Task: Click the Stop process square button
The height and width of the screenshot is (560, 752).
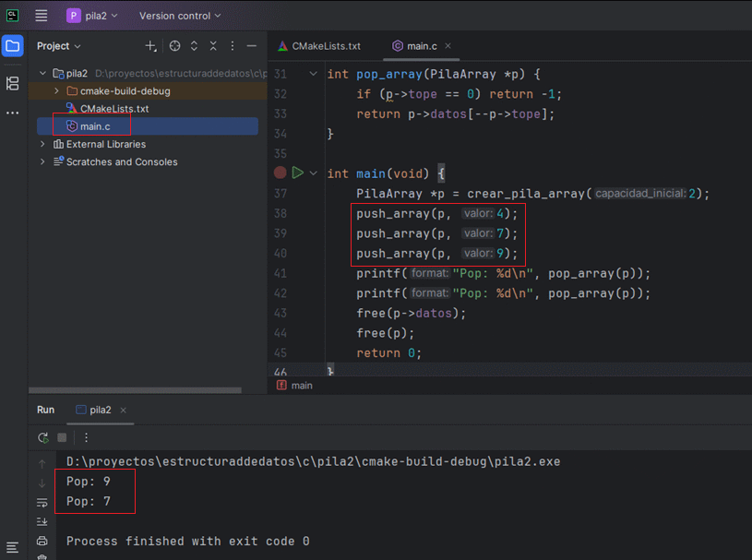Action: click(x=63, y=437)
